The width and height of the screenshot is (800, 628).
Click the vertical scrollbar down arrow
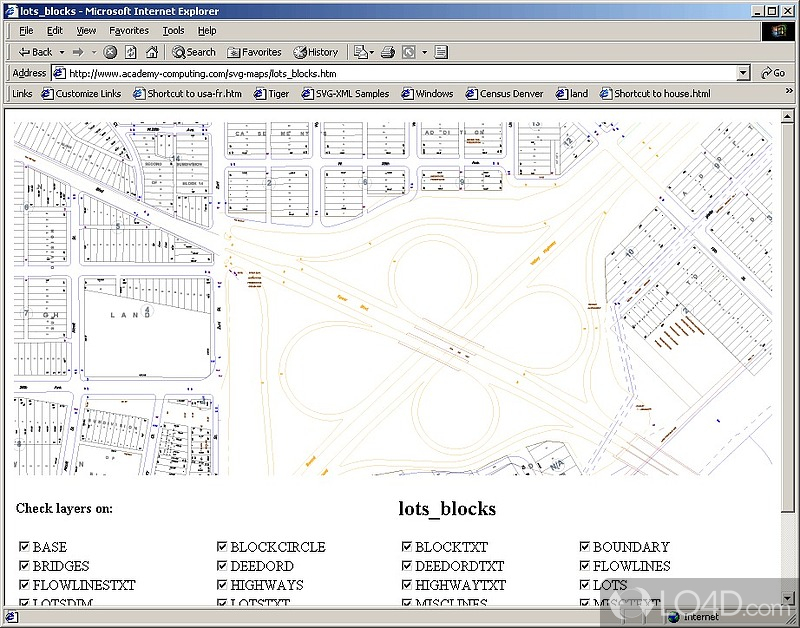789,597
